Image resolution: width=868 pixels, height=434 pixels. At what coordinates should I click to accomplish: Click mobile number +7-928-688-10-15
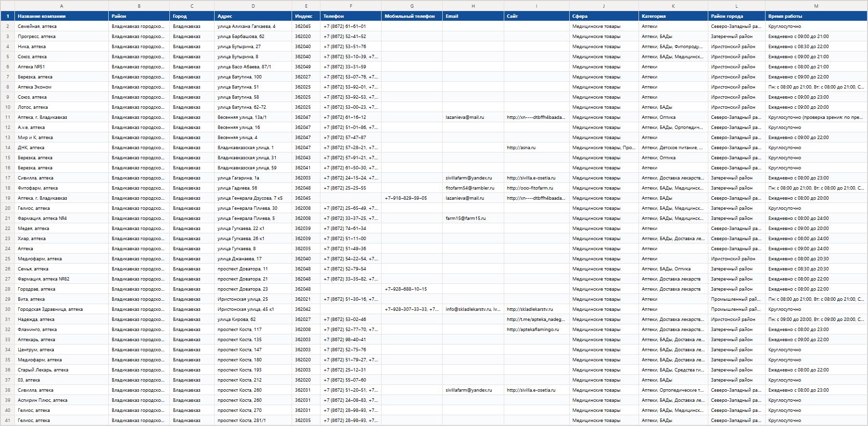(412, 289)
